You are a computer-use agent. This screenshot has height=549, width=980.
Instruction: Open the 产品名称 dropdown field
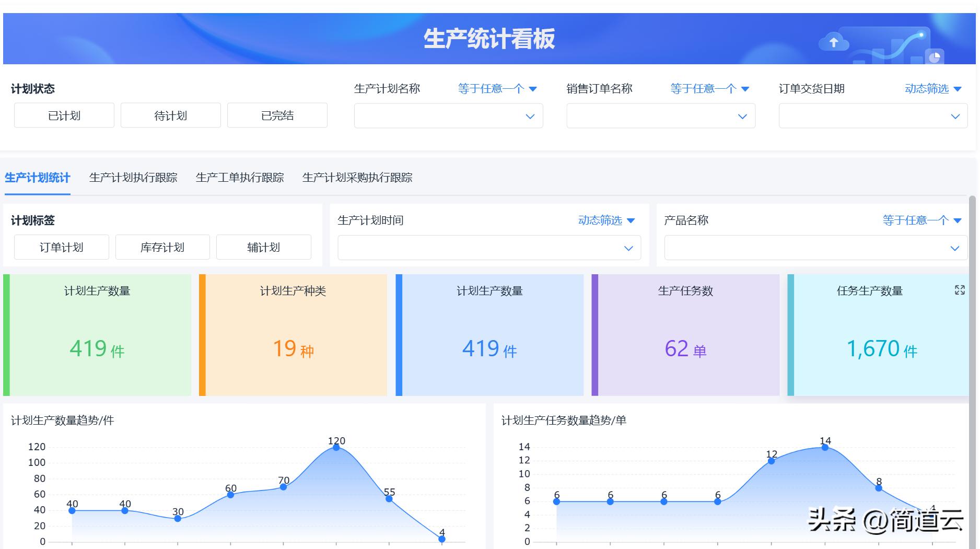pos(815,248)
